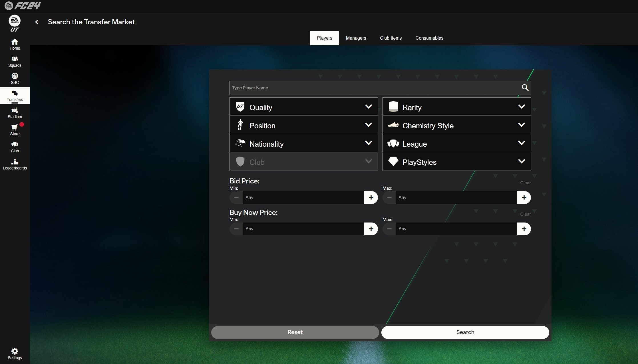Click the League crest icon
The image size is (638, 364).
pyautogui.click(x=393, y=143)
